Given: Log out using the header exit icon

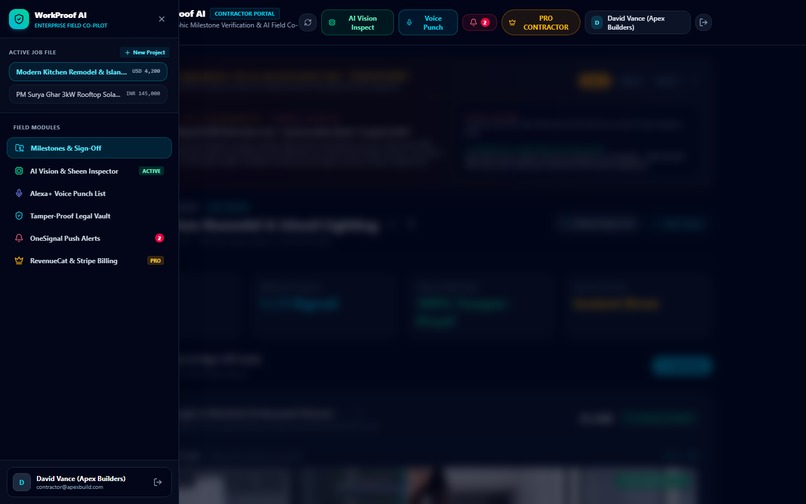Looking at the screenshot, I should pos(703,23).
